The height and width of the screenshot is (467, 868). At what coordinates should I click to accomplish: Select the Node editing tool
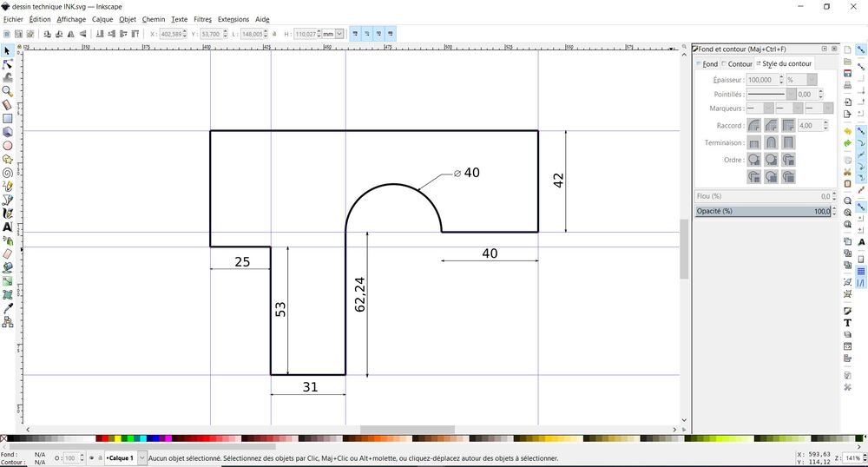click(x=7, y=64)
